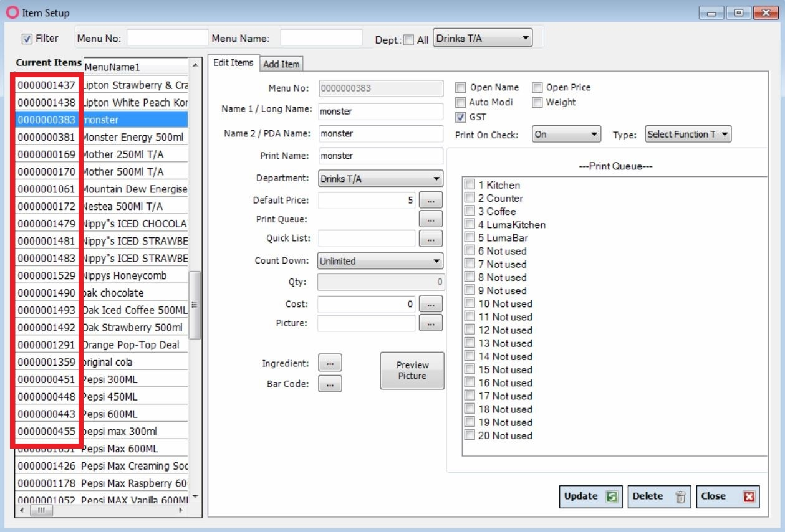The height and width of the screenshot is (532, 785).
Task: Open Default Price ellipsis editor
Action: pyautogui.click(x=431, y=201)
